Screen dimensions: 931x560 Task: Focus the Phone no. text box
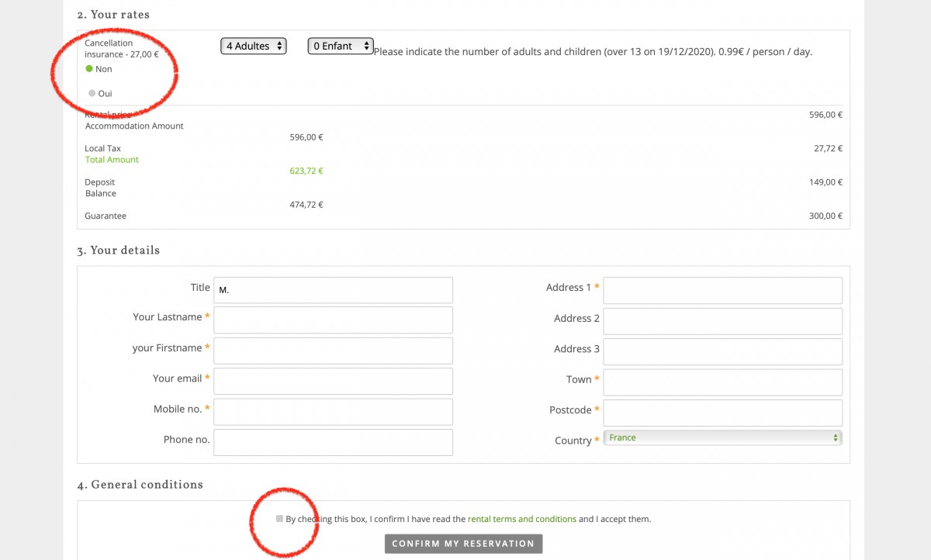click(333, 442)
